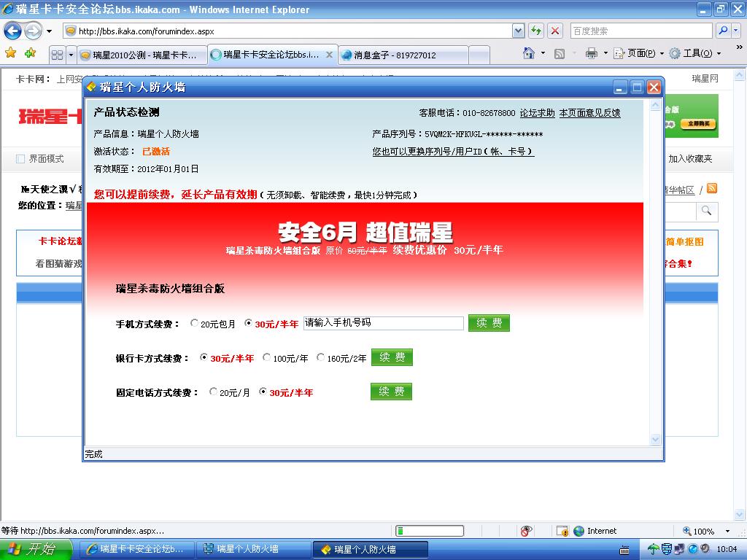Select 100元/年 for bank card renewal
The height and width of the screenshot is (560, 747).
(266, 357)
